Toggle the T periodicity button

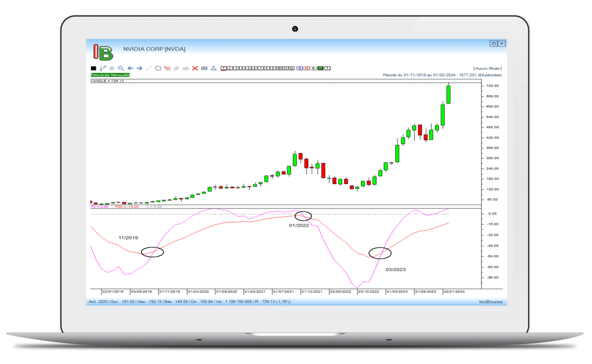coord(327,68)
